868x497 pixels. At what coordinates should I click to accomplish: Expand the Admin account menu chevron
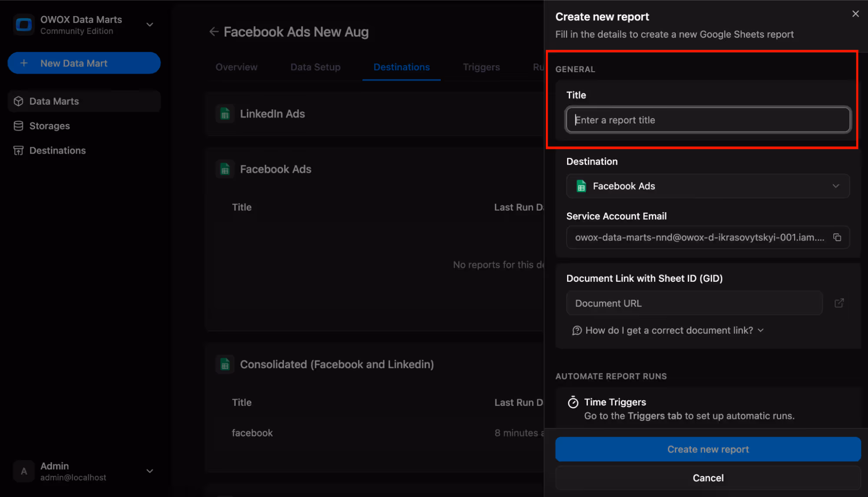point(150,471)
